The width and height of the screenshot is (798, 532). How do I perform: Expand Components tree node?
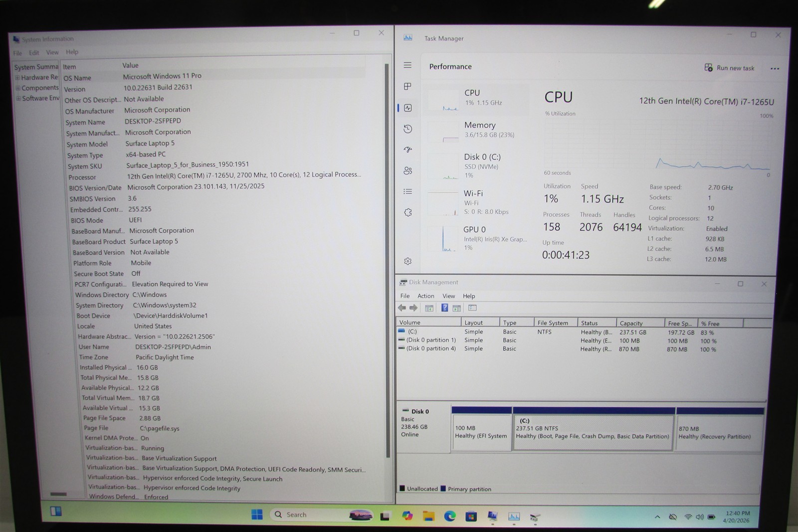coord(18,88)
